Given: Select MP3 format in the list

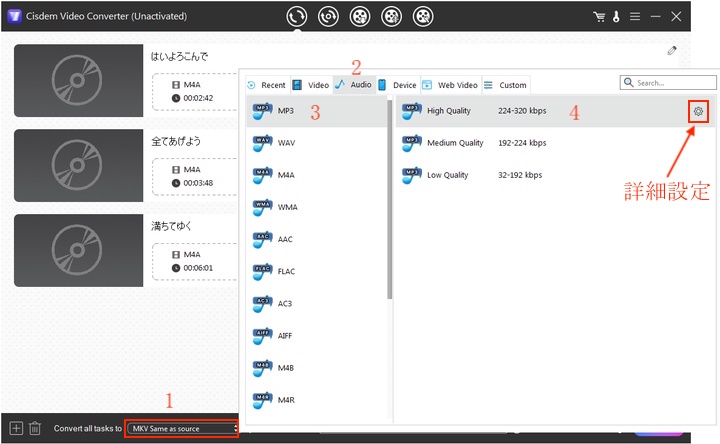Looking at the screenshot, I should click(x=317, y=111).
